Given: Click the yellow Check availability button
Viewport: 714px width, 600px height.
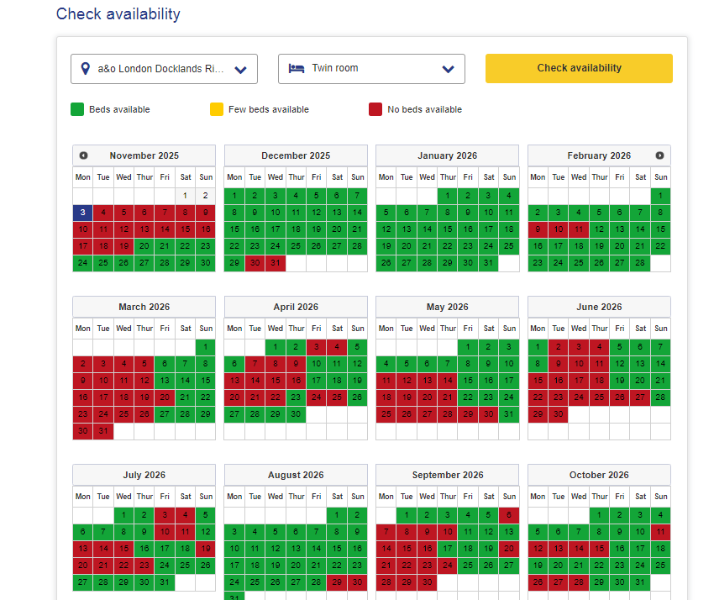Looking at the screenshot, I should coord(579,68).
